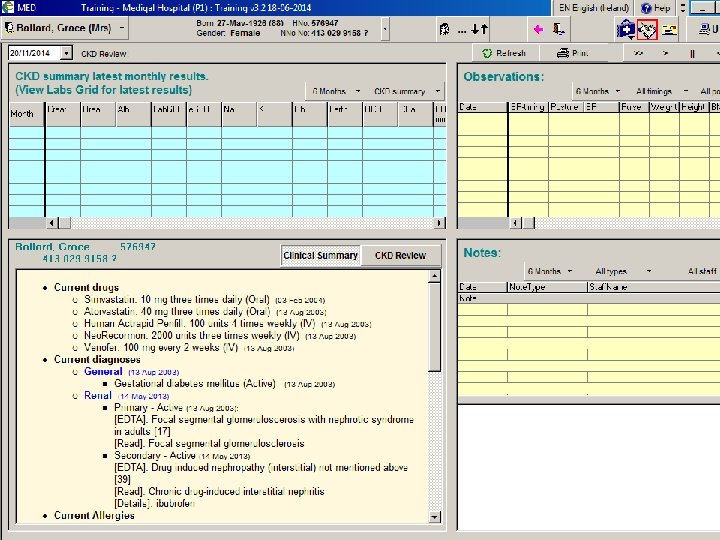Click the yellow card icon
Image resolution: width=720 pixels, height=540 pixels.
pos(669,30)
